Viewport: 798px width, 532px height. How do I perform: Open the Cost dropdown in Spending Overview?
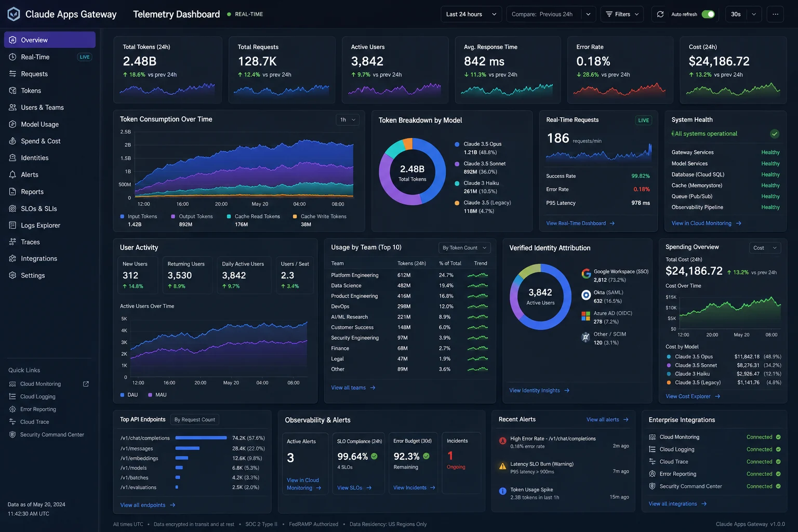click(765, 248)
